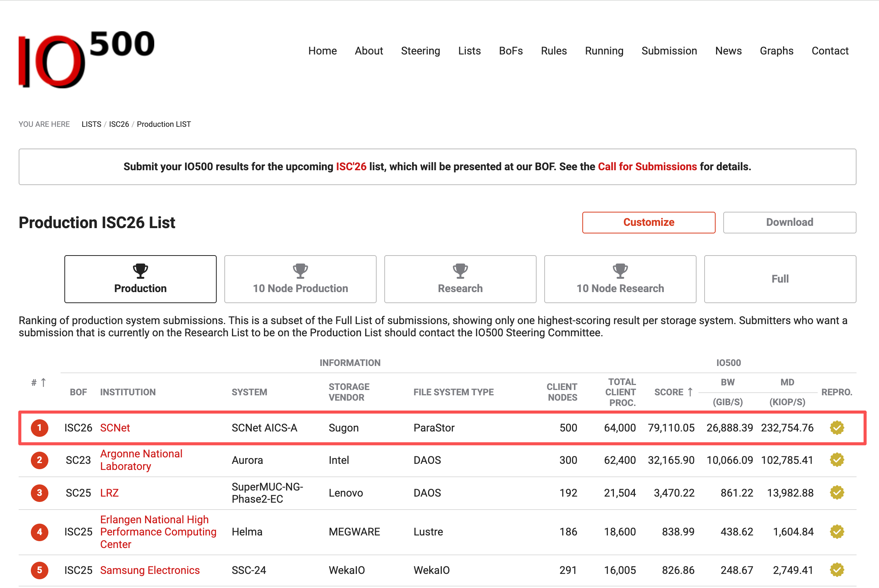Select the Production tab
The height and width of the screenshot is (588, 879).
pyautogui.click(x=141, y=279)
